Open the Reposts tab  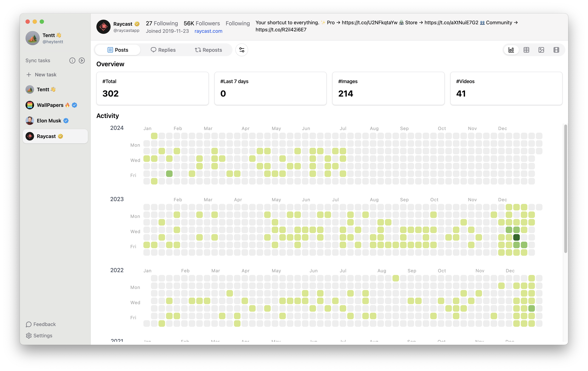click(208, 50)
